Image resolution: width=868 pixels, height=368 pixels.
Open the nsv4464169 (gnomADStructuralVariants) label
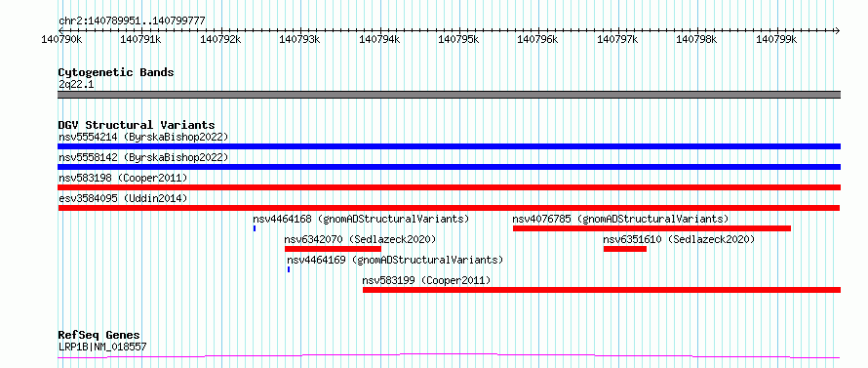(x=395, y=260)
